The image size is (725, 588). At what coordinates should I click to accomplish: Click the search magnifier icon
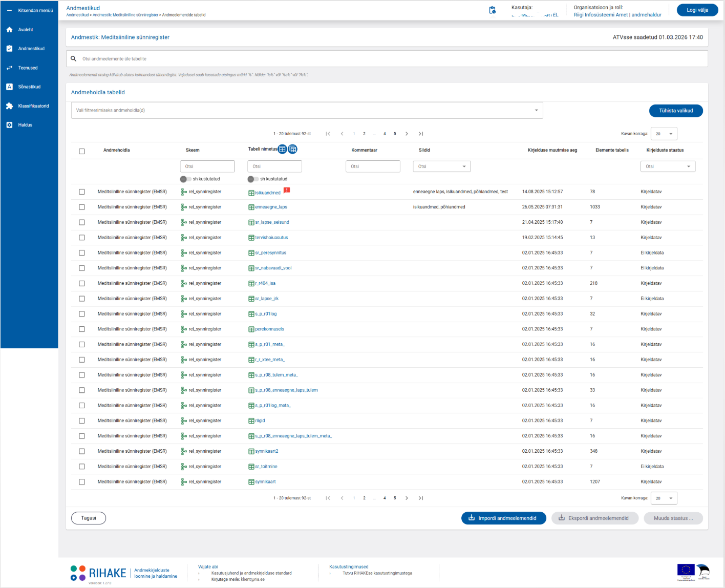click(x=74, y=59)
